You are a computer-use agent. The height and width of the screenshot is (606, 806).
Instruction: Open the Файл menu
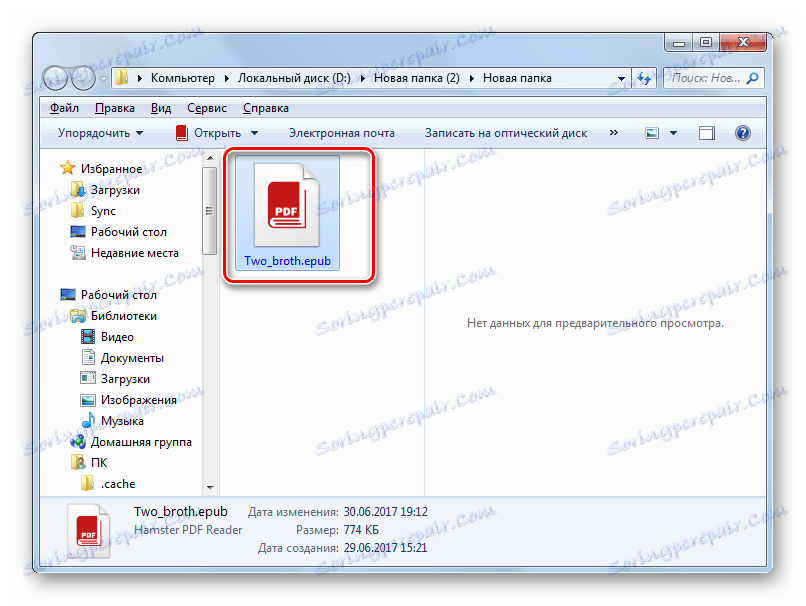point(64,108)
